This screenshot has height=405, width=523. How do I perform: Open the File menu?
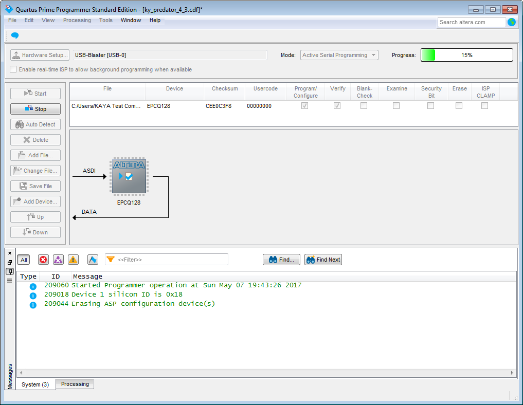[12, 20]
